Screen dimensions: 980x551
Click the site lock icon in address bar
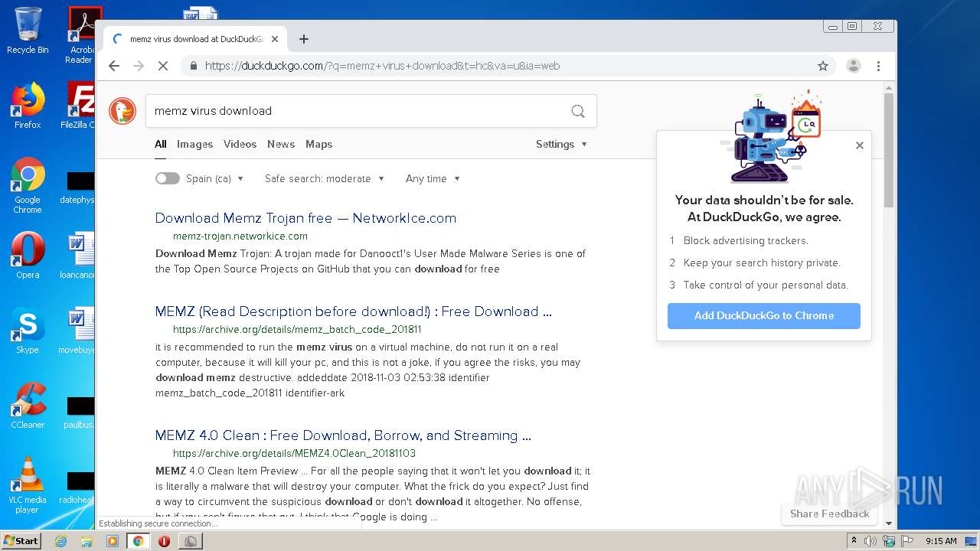point(194,66)
